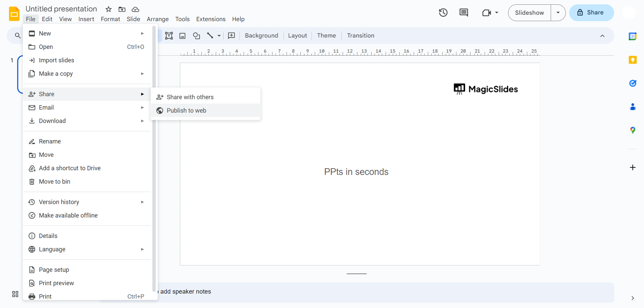Open version history clock icon in header
The width and height of the screenshot is (644, 308).
click(443, 13)
